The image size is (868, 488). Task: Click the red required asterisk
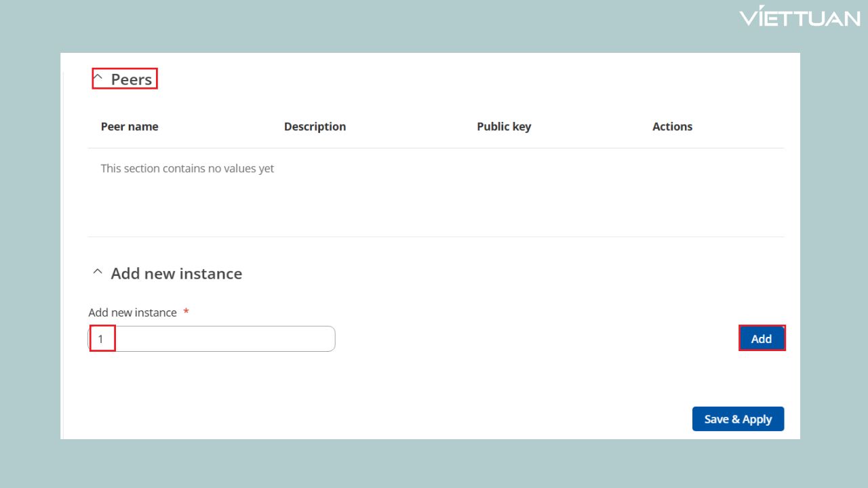[186, 312]
